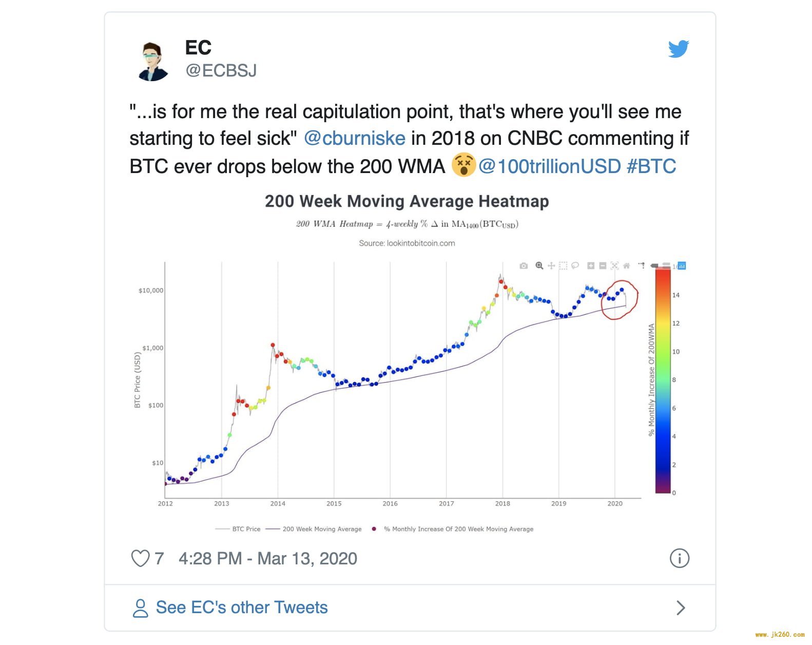Toggle 200 Week Moving Average legend entry

314,529
